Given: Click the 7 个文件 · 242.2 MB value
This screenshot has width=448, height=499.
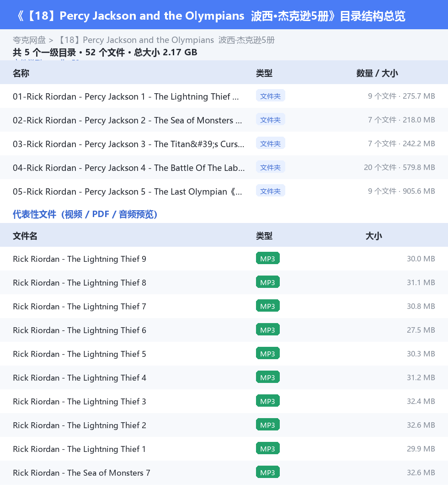Looking at the screenshot, I should coord(401,144).
